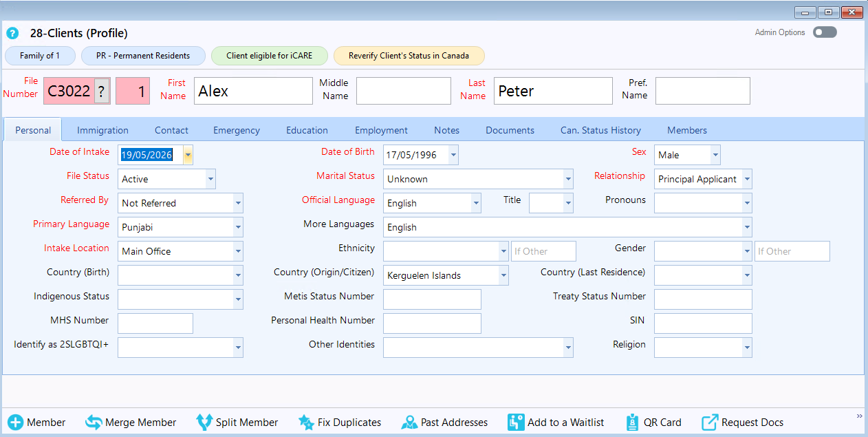
Task: Switch to the Employment tab
Action: [381, 130]
